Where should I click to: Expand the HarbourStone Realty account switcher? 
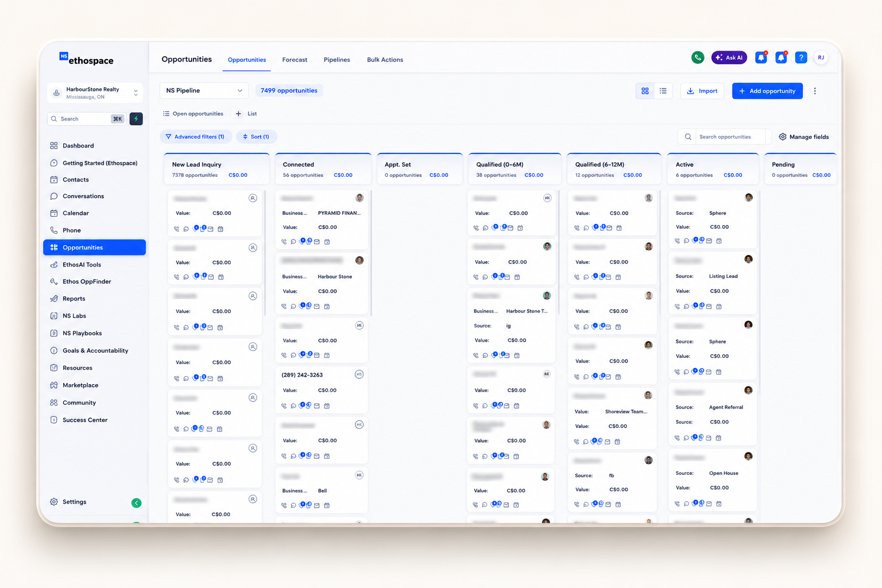[x=95, y=92]
